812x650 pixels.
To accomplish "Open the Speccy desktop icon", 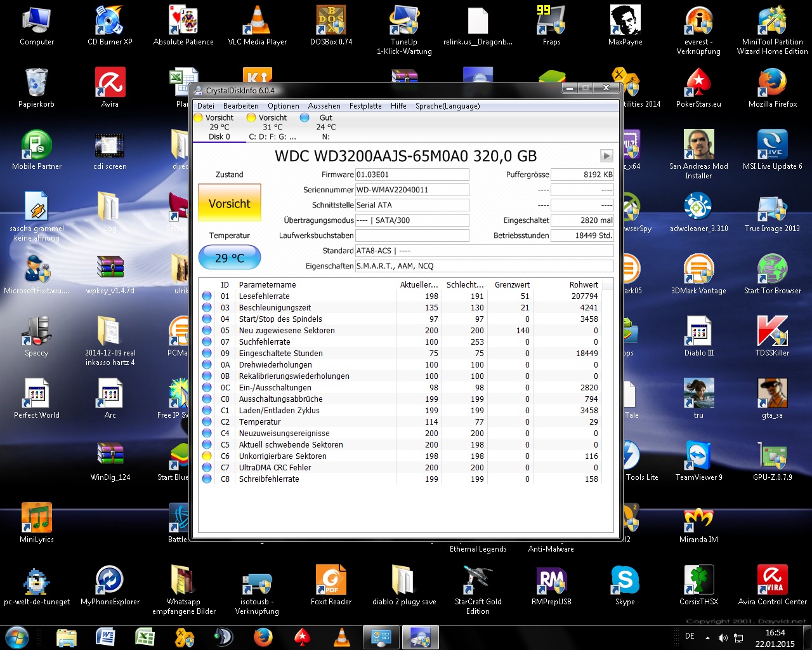I will coord(36,336).
